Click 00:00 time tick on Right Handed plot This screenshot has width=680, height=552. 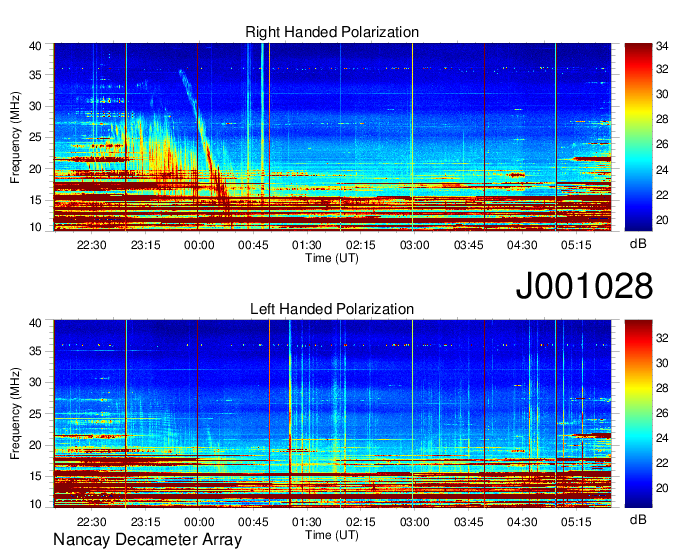(199, 245)
